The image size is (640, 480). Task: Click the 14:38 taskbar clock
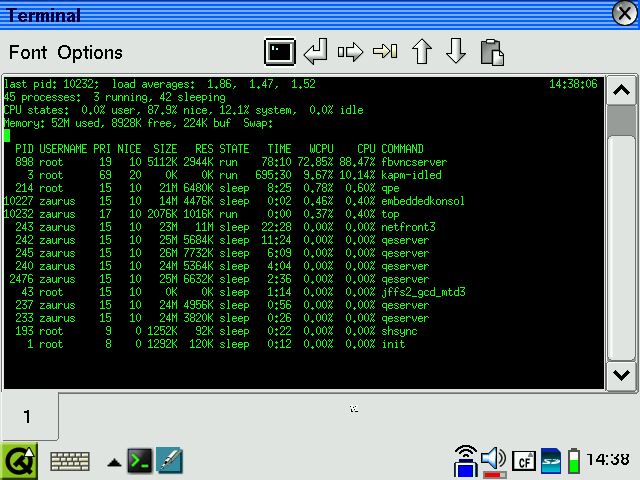(608, 460)
